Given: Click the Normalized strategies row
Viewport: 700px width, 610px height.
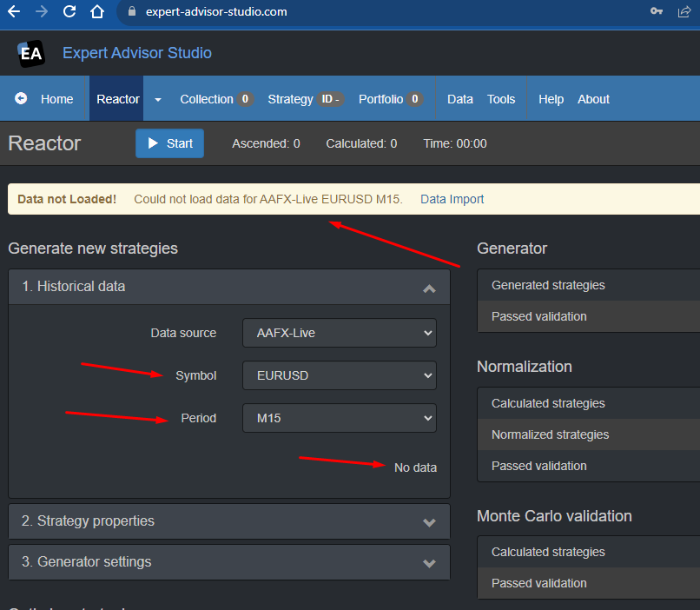Looking at the screenshot, I should [589, 434].
